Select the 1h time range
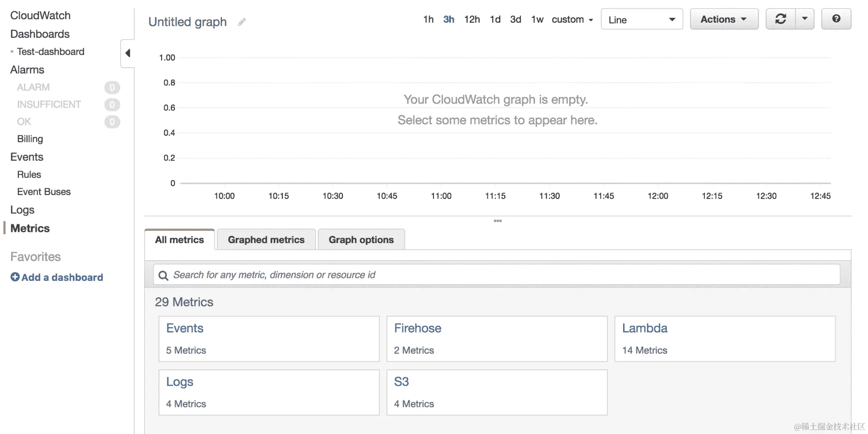Screen dimensions: 868x434 pos(428,20)
